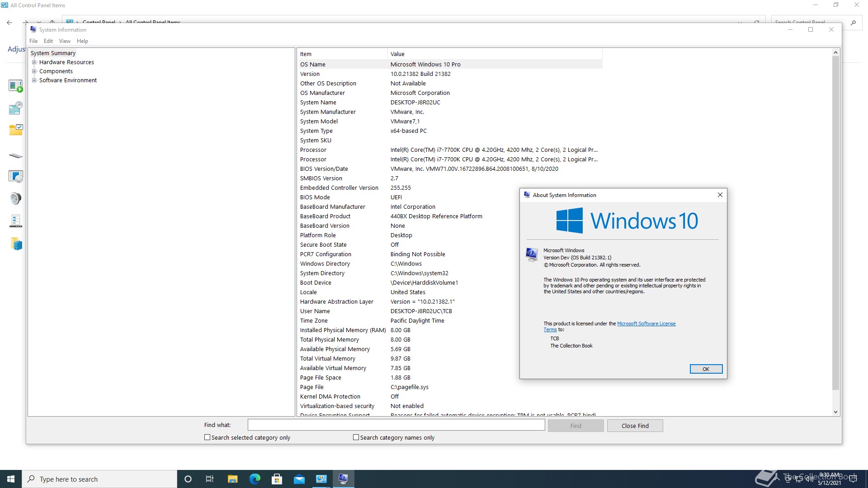
Task: Expand the Software Environment tree node
Action: click(34, 80)
